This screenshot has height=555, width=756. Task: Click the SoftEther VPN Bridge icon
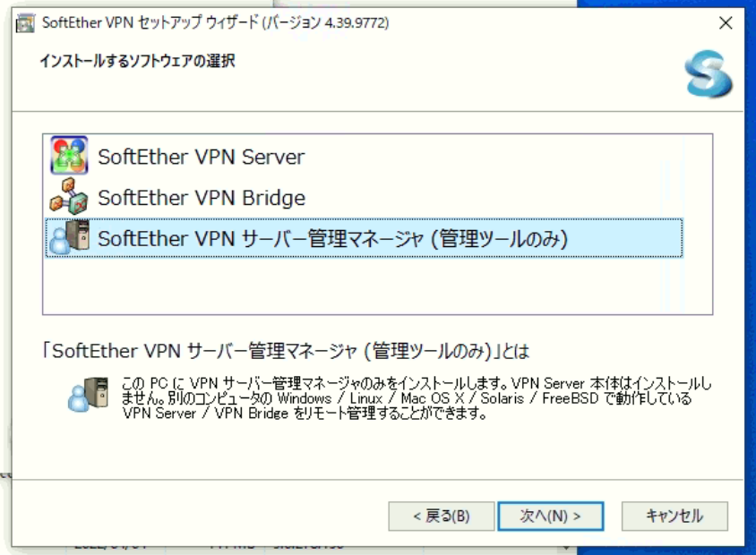[x=69, y=197]
